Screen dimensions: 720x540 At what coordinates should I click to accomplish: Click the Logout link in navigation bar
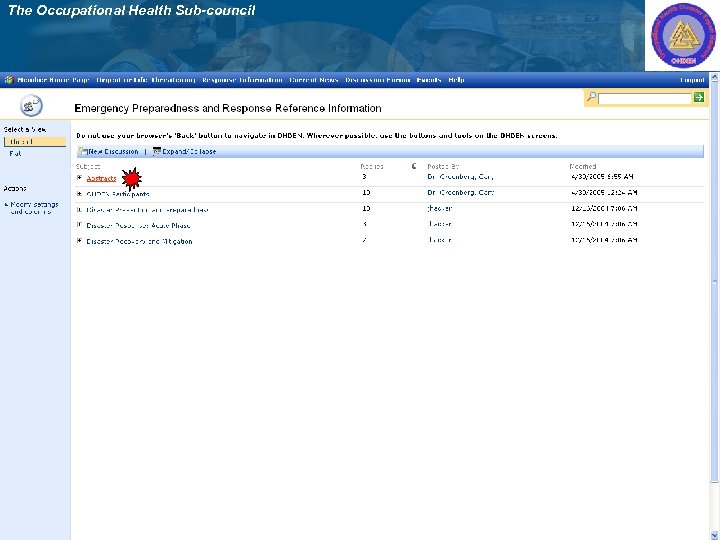coord(692,80)
